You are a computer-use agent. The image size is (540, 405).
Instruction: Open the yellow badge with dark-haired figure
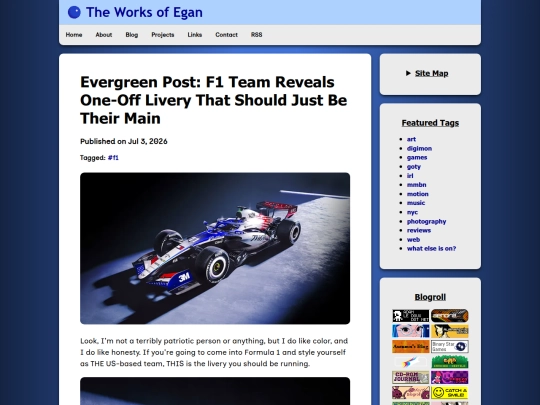(450, 331)
